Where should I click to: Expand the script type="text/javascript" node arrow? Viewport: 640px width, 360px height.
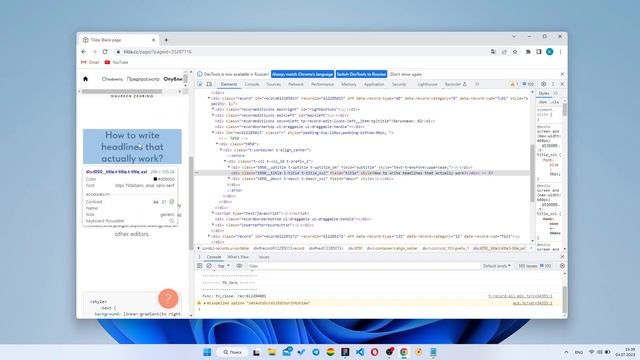[213, 213]
